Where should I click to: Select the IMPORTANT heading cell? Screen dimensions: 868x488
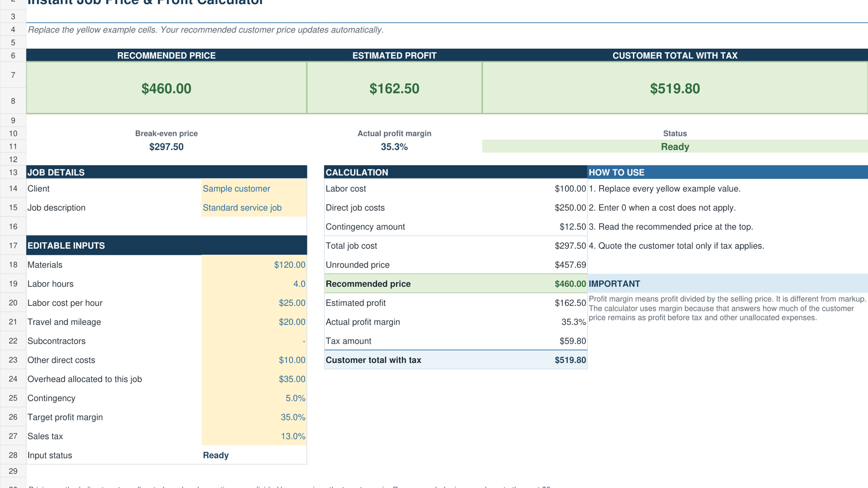(x=728, y=284)
